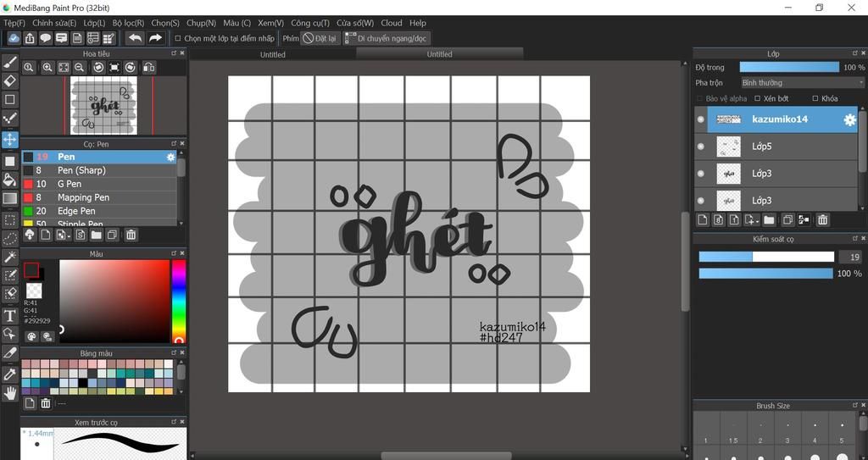The height and width of the screenshot is (460, 868).
Task: Click the Redo arrow in toolbar
Action: (x=156, y=37)
